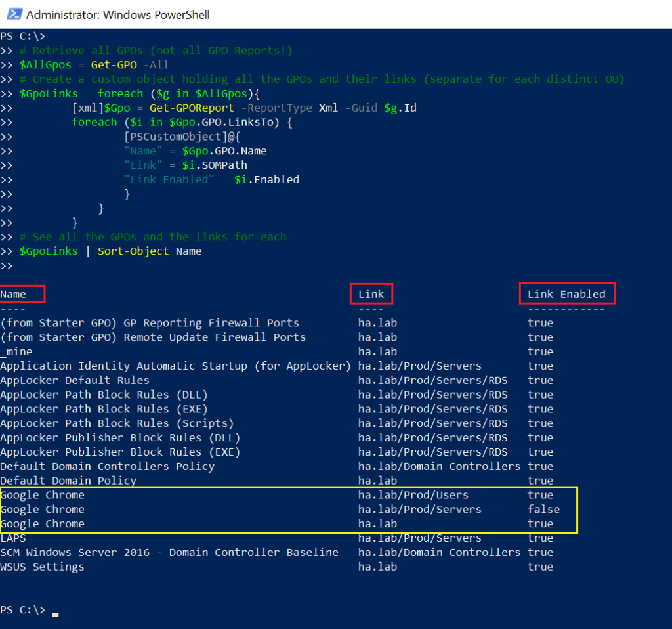Click 'AppLocker Path Block Rules (EXE)' name

pos(104,409)
